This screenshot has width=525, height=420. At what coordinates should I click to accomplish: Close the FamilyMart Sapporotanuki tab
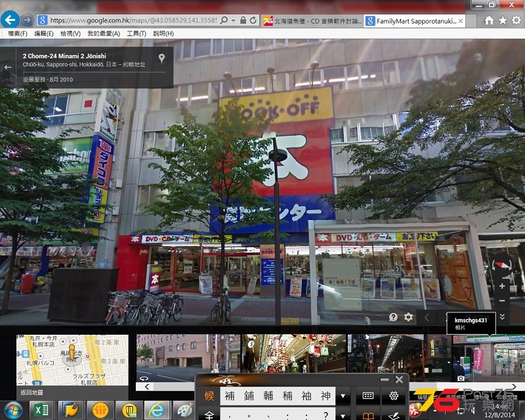coord(461,21)
